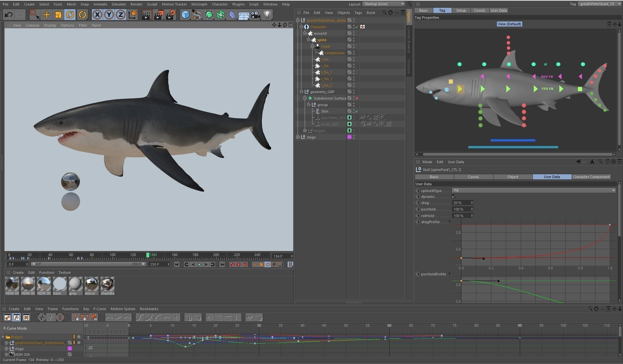Expand the targets tree node
The height and width of the screenshot is (364, 623).
[305, 131]
